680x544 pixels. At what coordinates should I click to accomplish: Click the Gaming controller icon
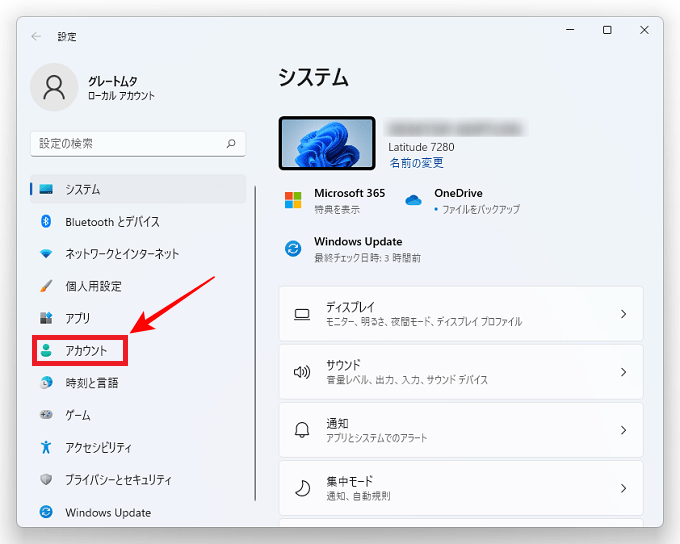46,415
